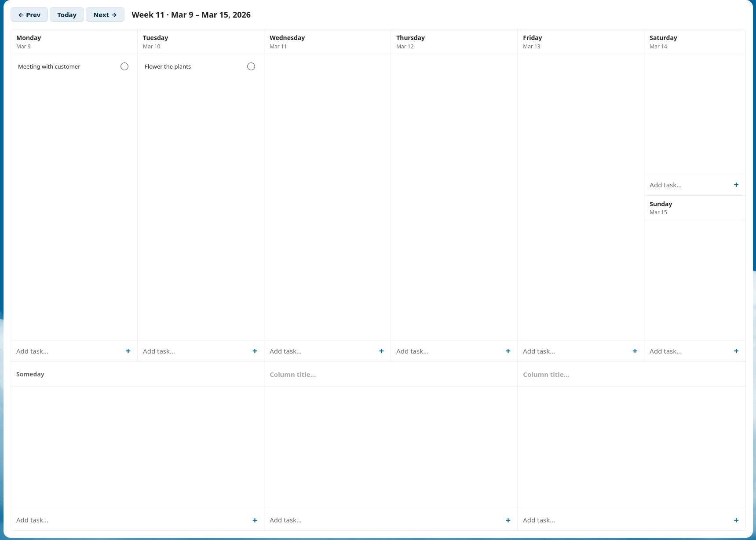Click the plus icon for Wednesday Mar 11
Image resolution: width=756 pixels, height=540 pixels.
[381, 351]
